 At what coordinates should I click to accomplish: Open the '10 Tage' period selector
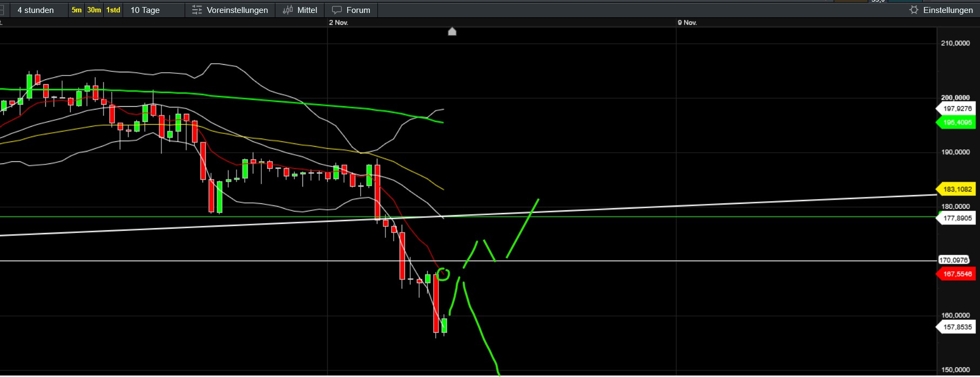(x=145, y=10)
